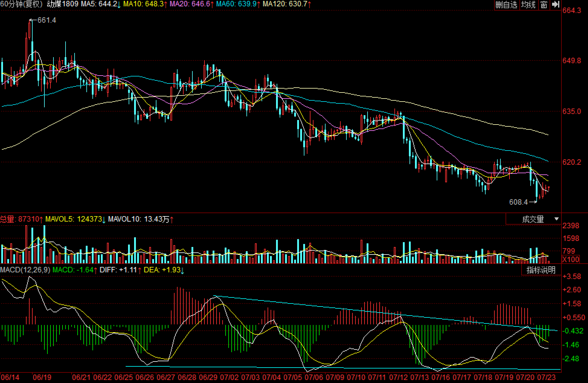Select the MA120: 630.7 indicator label

tap(287, 4)
